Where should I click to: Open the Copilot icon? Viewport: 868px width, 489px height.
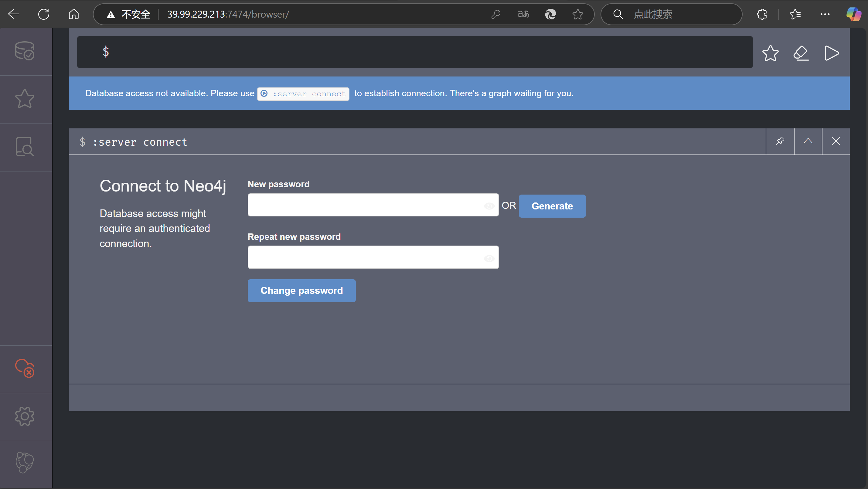tap(853, 14)
